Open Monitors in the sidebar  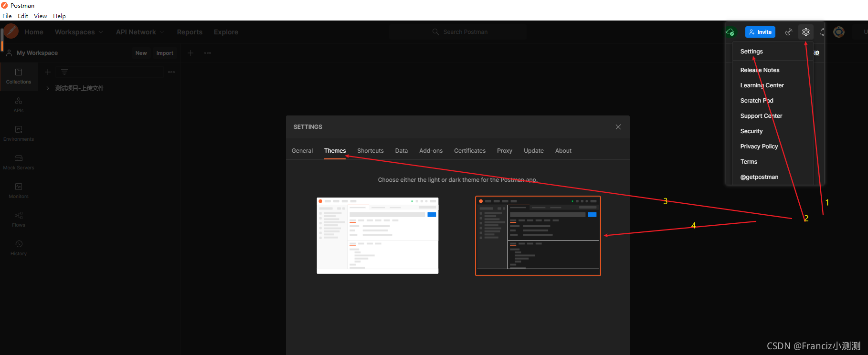click(19, 191)
